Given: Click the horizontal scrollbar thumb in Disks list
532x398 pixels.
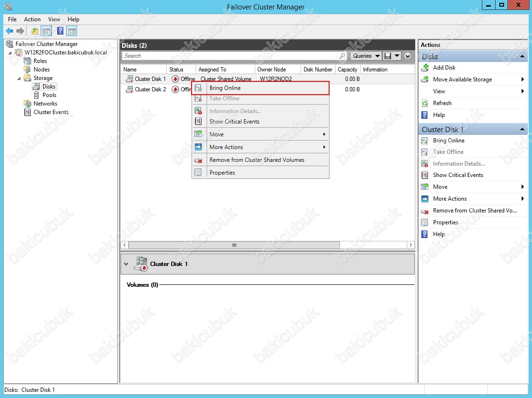Looking at the screenshot, I should [x=234, y=245].
